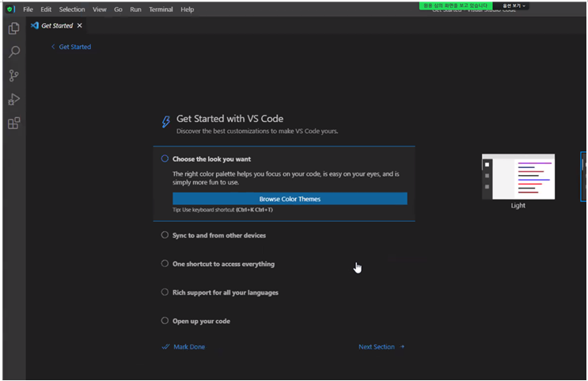Viewport: 588px width, 381px height.
Task: Click 'Get Started with VS Code' title
Action: (x=230, y=119)
